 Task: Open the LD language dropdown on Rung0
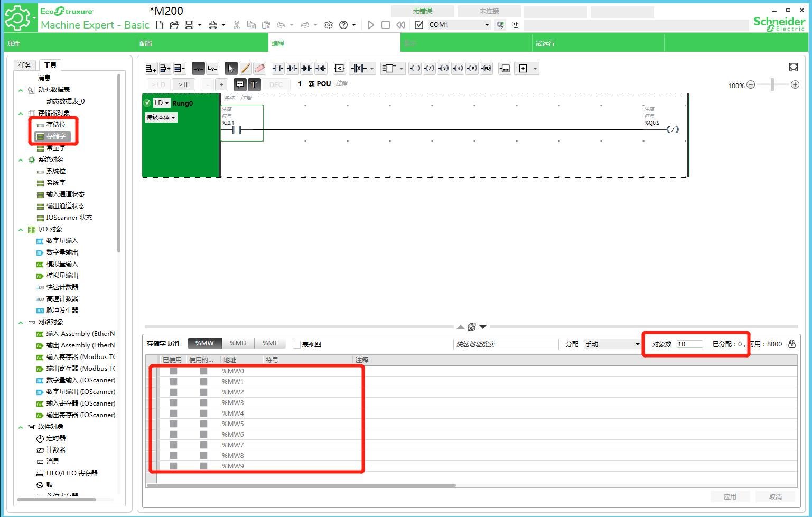[162, 103]
